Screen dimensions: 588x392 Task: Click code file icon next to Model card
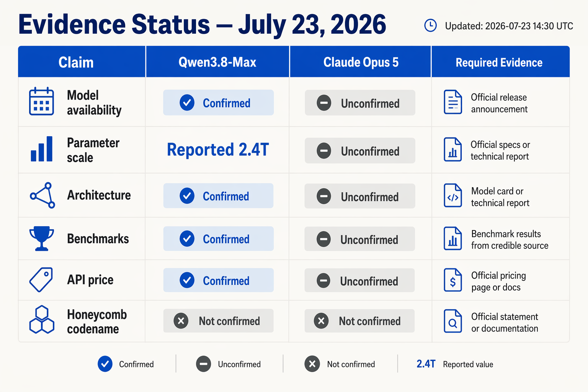point(453,195)
